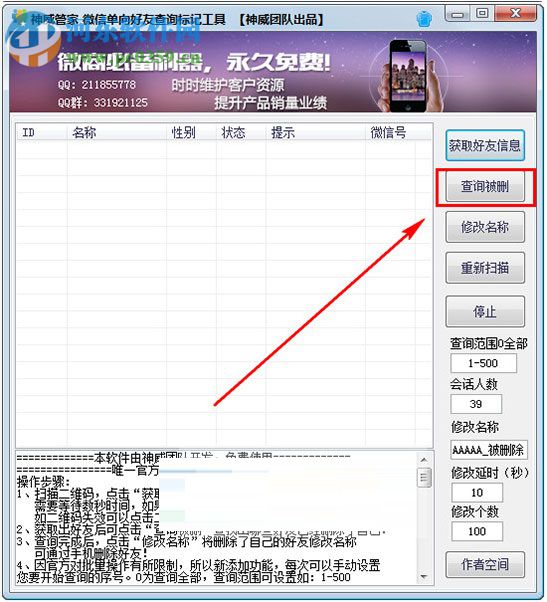Click the log panel scroll-down arrow
Screen dimensions: 547x602
424,576
